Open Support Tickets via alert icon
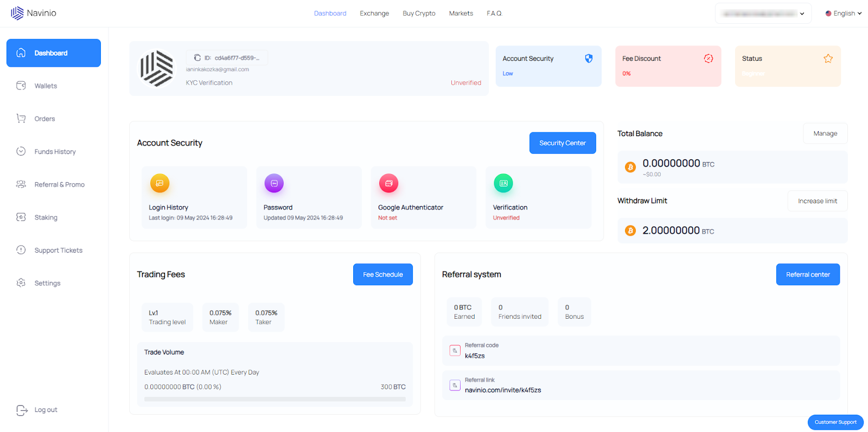The width and height of the screenshot is (868, 432). (21, 250)
